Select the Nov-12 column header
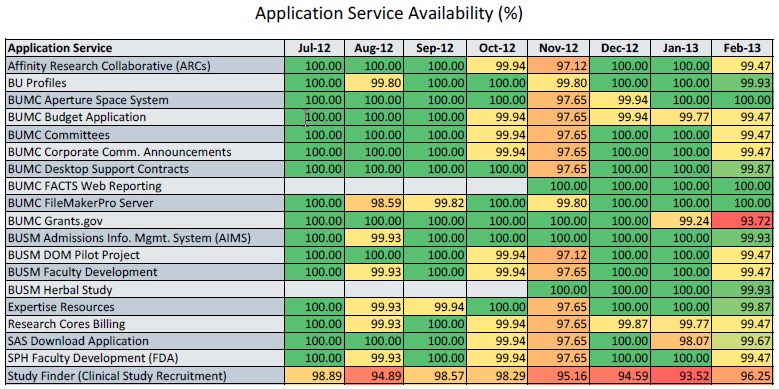This screenshot has width=779, height=389. point(558,48)
